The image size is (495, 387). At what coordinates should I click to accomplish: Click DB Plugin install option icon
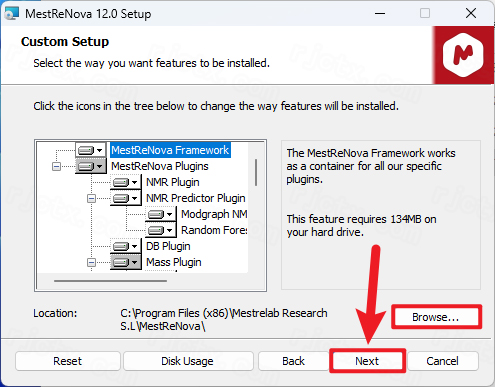click(x=125, y=246)
